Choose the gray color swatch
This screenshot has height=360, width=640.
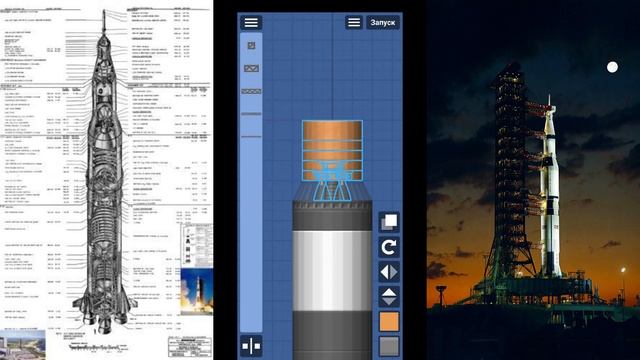click(389, 346)
